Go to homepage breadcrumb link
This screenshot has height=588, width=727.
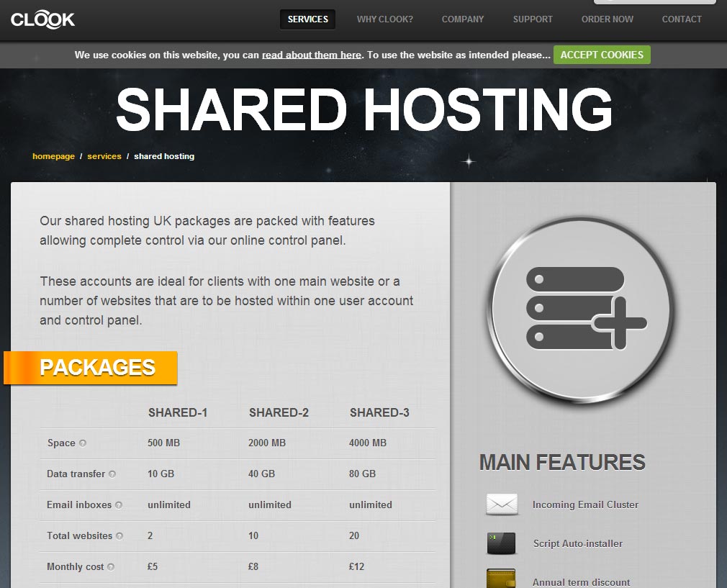coord(53,156)
